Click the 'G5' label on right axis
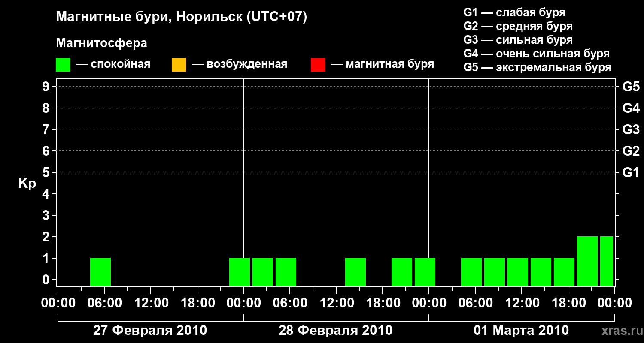The height and width of the screenshot is (343, 644). 631,87
